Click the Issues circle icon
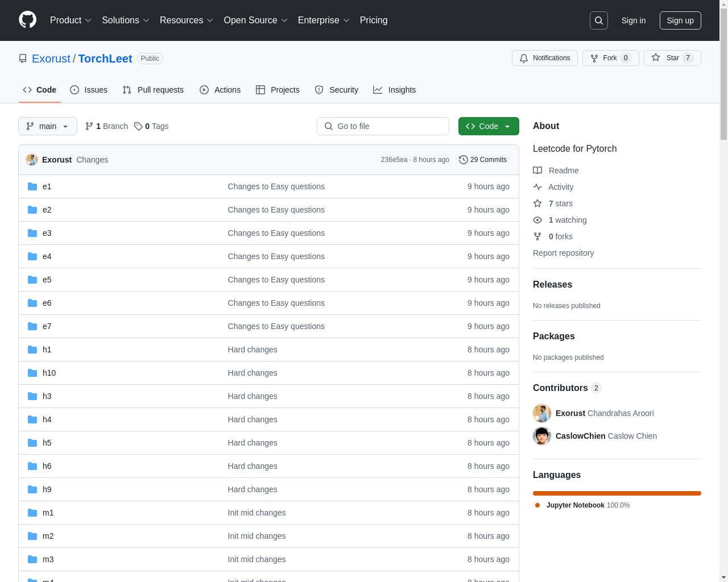This screenshot has height=582, width=728. coord(75,90)
